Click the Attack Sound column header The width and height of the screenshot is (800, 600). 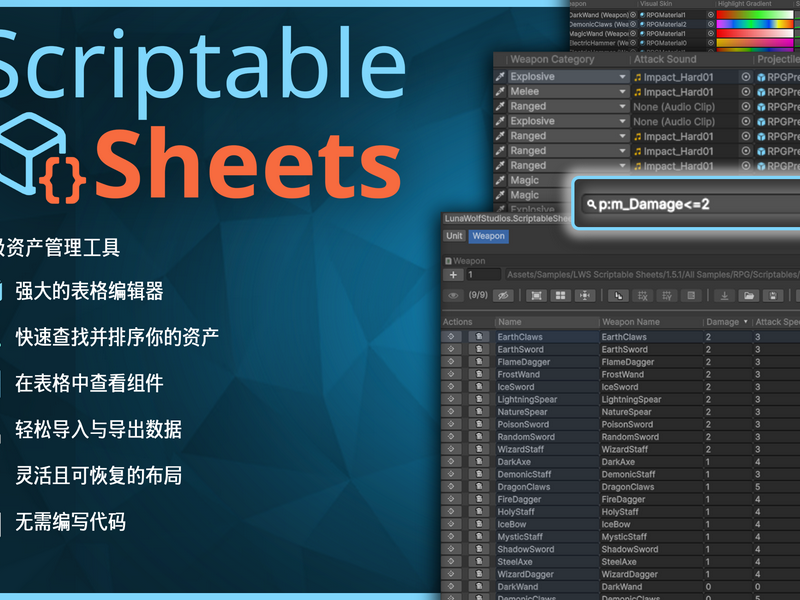(690, 60)
